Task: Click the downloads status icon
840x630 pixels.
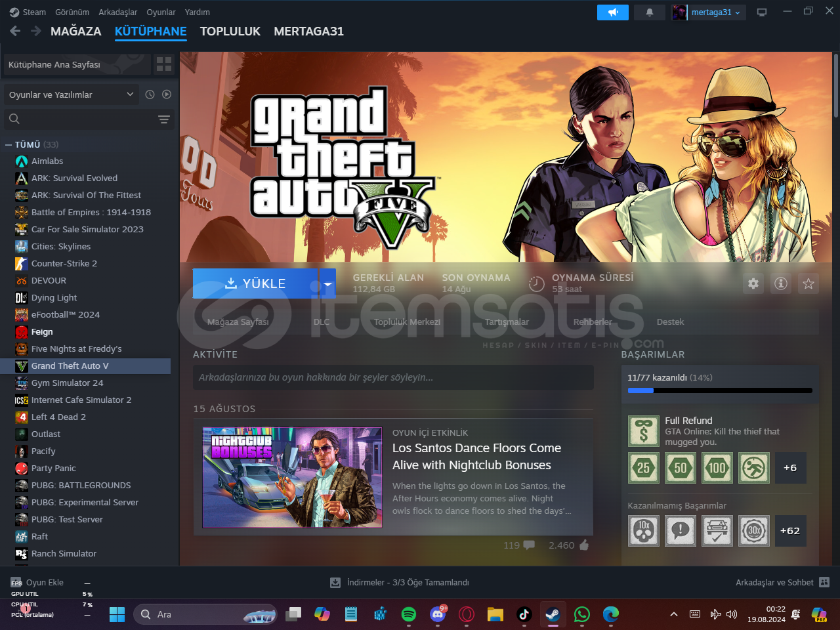Action: 335,582
